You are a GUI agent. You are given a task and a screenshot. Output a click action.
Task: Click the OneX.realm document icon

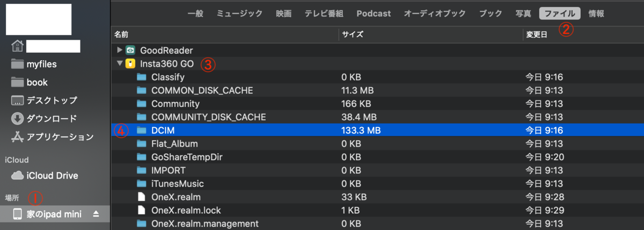click(142, 197)
